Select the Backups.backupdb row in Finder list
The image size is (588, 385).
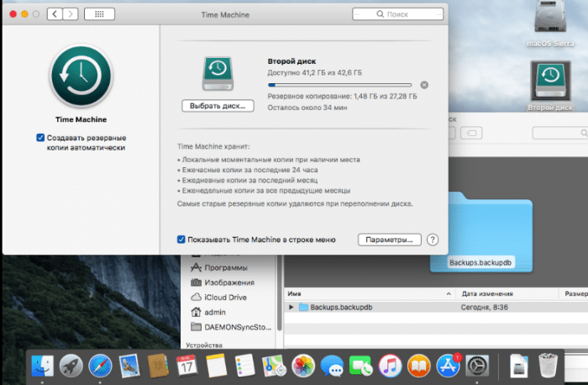pyautogui.click(x=436, y=308)
